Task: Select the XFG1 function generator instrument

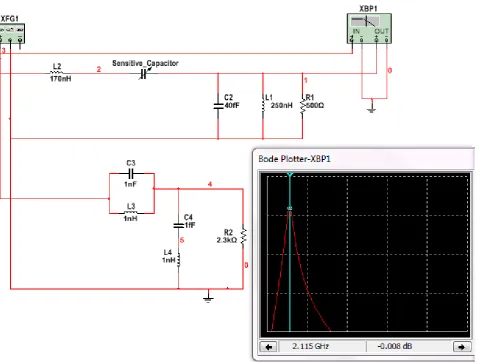Action: point(12,33)
